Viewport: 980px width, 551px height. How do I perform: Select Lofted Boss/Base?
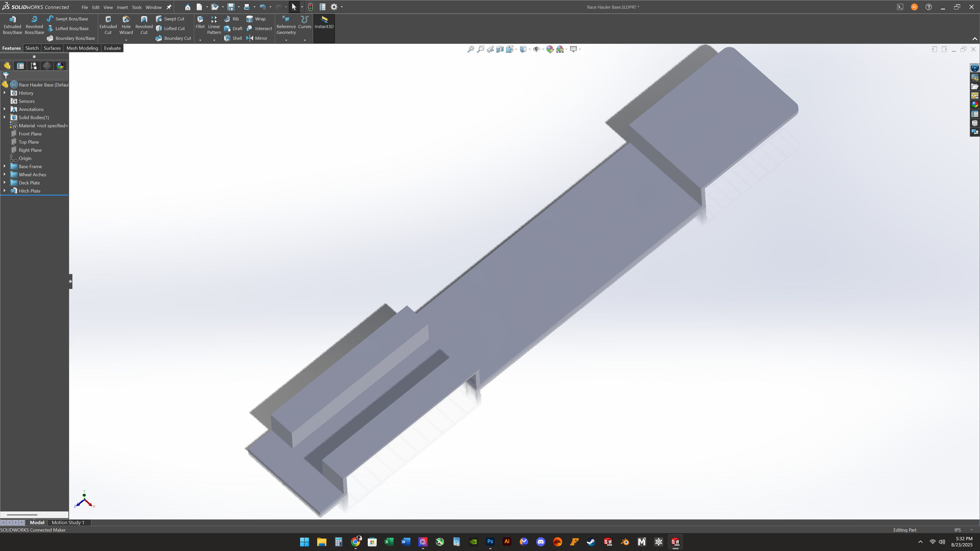click(68, 29)
